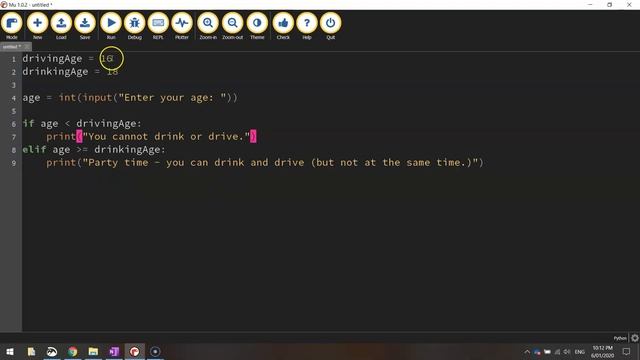
Task: Open the circular recorder app in the taskbar
Action: 155,351
